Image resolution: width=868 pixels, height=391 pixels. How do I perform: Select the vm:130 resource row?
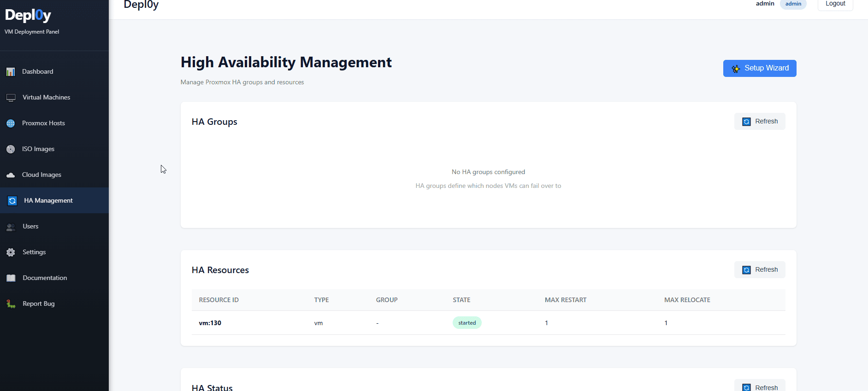489,323
